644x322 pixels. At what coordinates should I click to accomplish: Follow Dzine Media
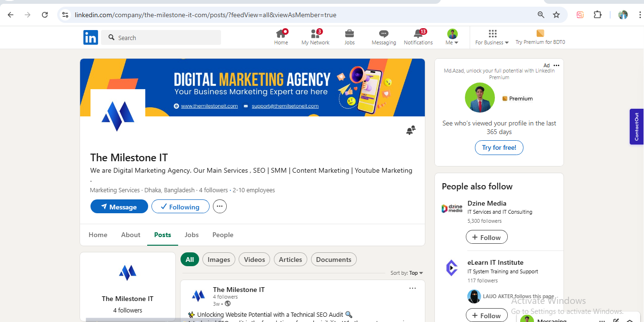pyautogui.click(x=486, y=237)
